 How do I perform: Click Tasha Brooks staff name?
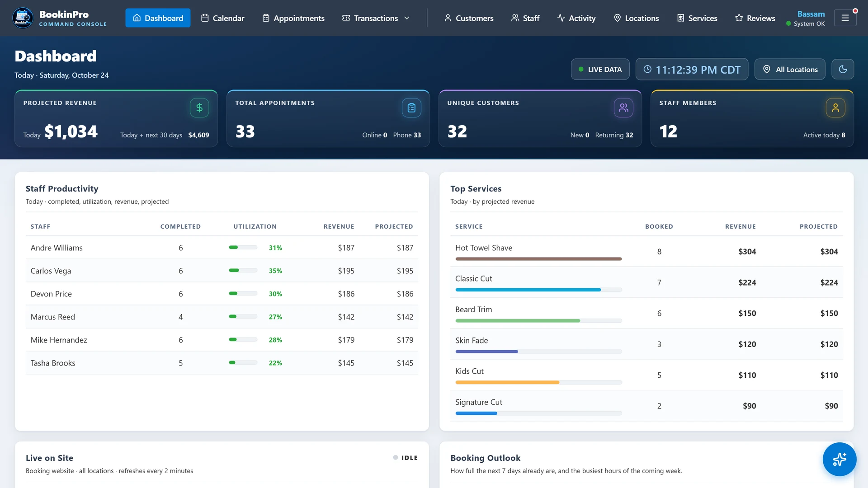(x=53, y=363)
